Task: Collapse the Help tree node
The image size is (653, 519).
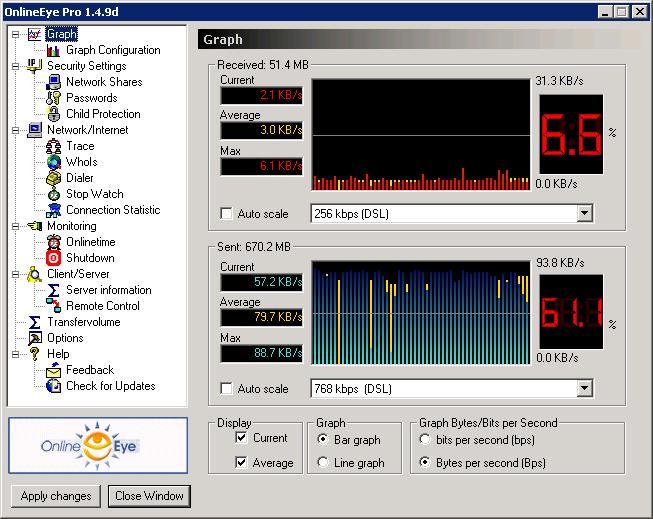Action: pos(16,354)
